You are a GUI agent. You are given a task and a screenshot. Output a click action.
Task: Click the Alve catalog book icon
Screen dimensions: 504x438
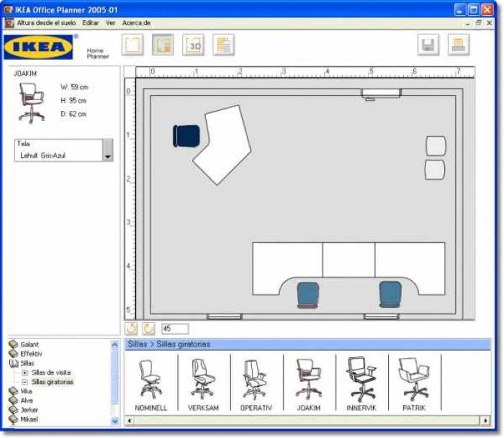click(13, 401)
